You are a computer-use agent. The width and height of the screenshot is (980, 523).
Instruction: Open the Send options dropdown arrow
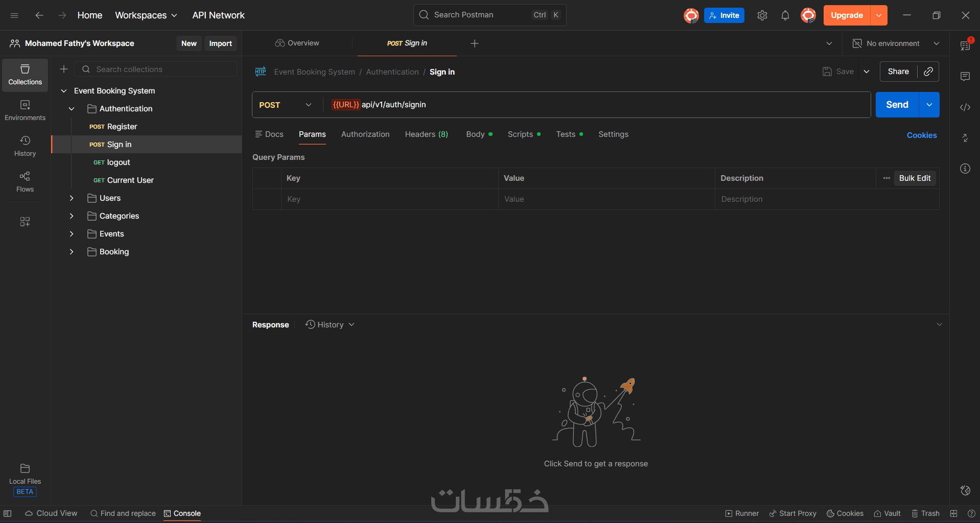(x=929, y=105)
